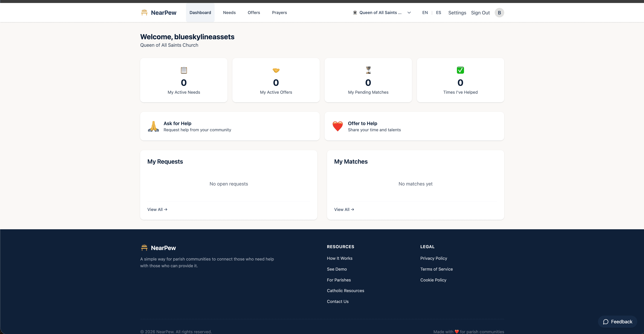
Task: Click the heart icon on Offer to Help card
Action: pos(338,126)
